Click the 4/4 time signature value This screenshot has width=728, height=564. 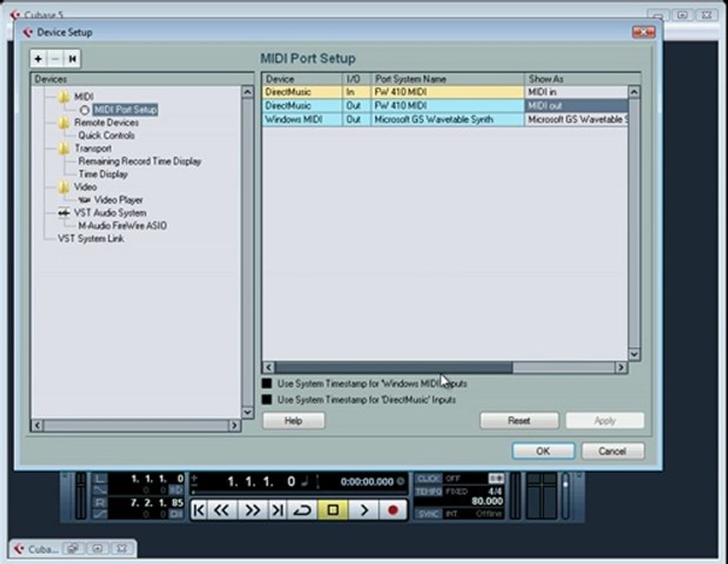(x=495, y=491)
